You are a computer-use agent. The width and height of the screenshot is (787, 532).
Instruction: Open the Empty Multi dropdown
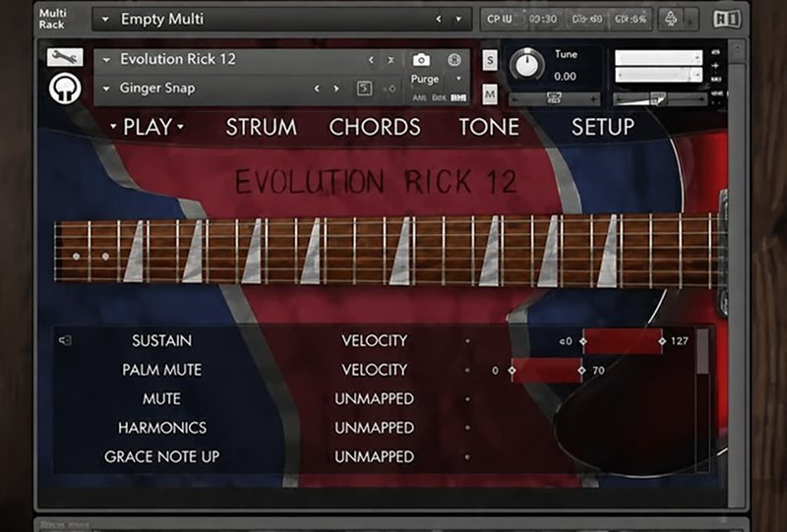[105, 19]
